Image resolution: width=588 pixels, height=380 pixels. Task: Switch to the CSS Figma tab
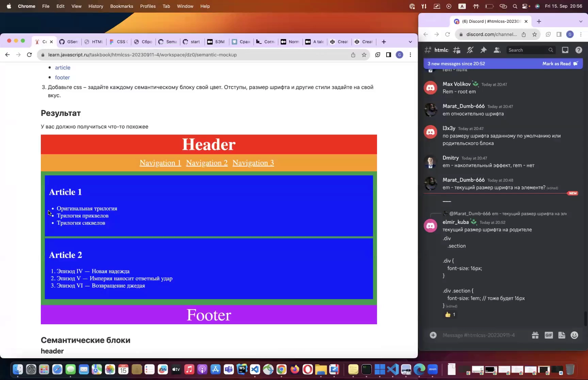118,42
